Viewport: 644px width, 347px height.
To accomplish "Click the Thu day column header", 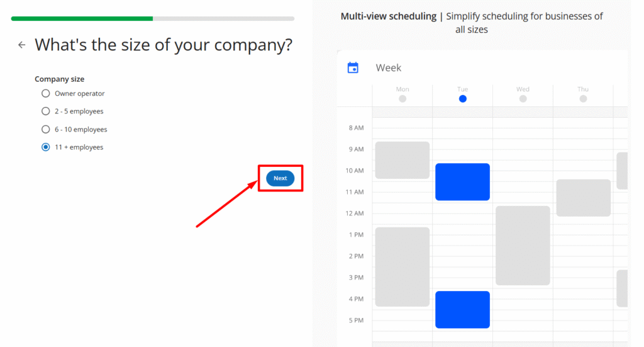I will click(583, 89).
